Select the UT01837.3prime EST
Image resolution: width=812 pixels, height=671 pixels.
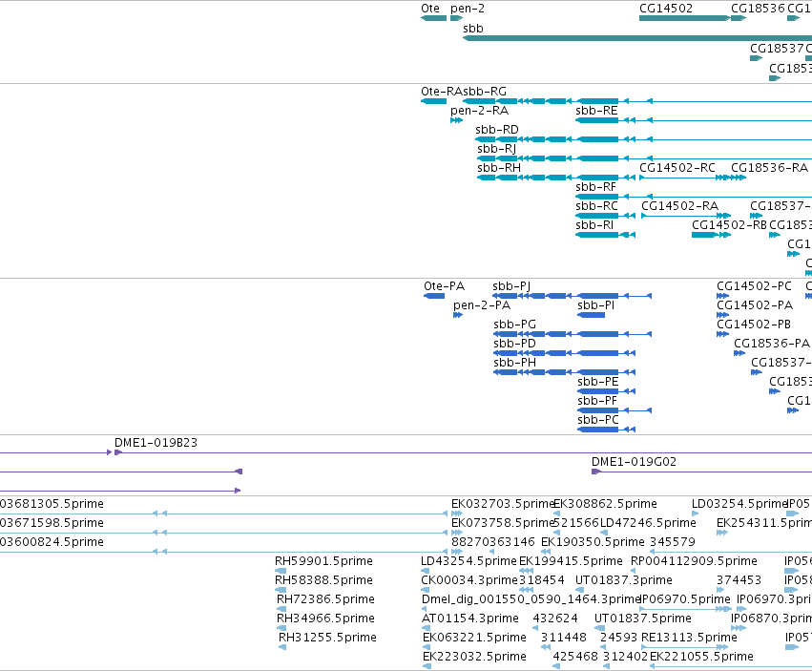pos(579,590)
